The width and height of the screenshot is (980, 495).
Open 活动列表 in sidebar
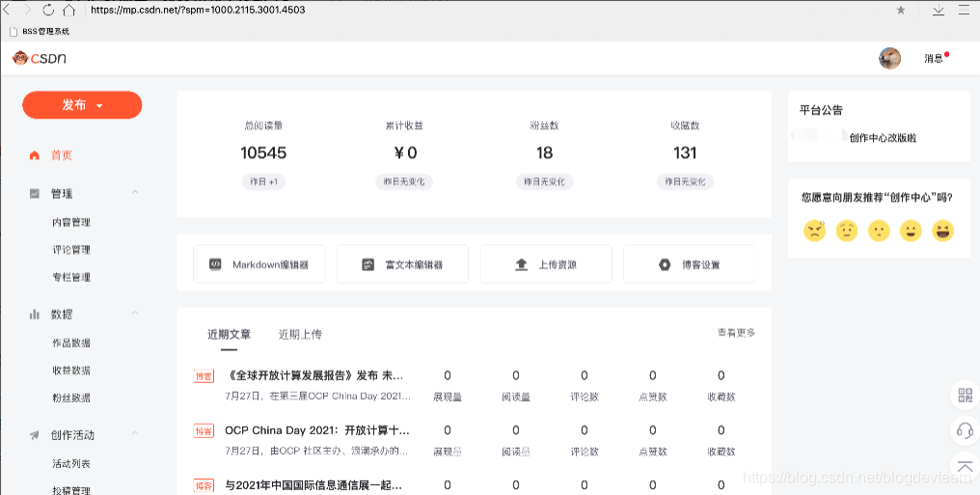coord(71,464)
